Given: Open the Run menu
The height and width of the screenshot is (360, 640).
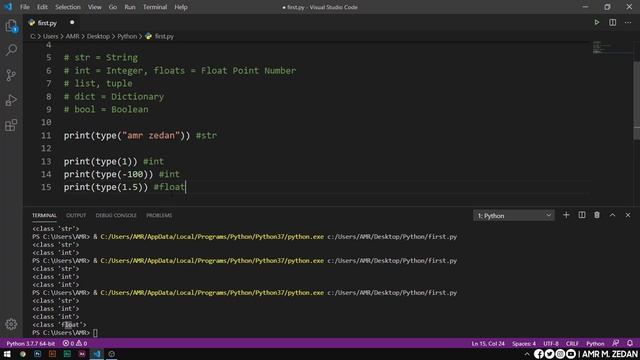Looking at the screenshot, I should [130, 7].
